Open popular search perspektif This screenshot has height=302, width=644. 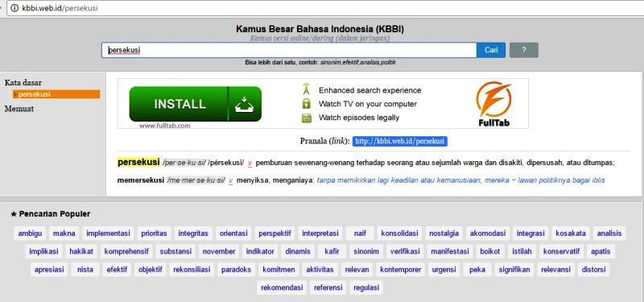275,234
